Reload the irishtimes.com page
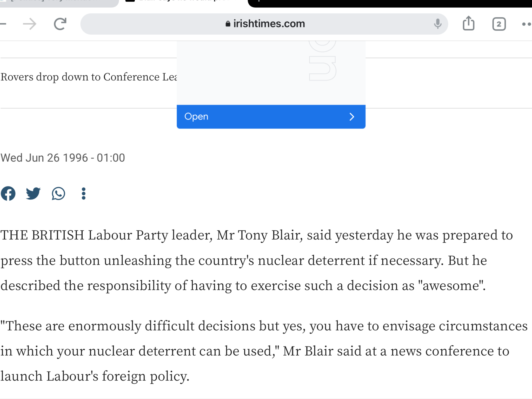This screenshot has height=399, width=532. click(x=60, y=24)
